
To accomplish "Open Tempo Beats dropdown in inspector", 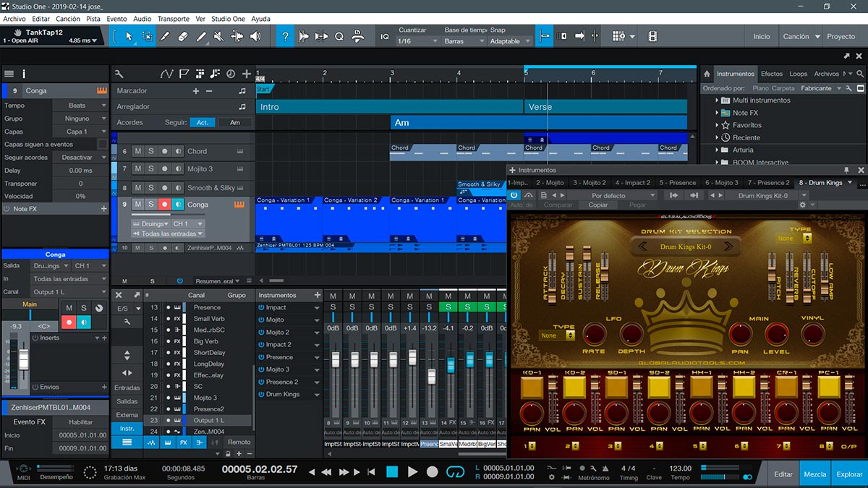I will [81, 106].
